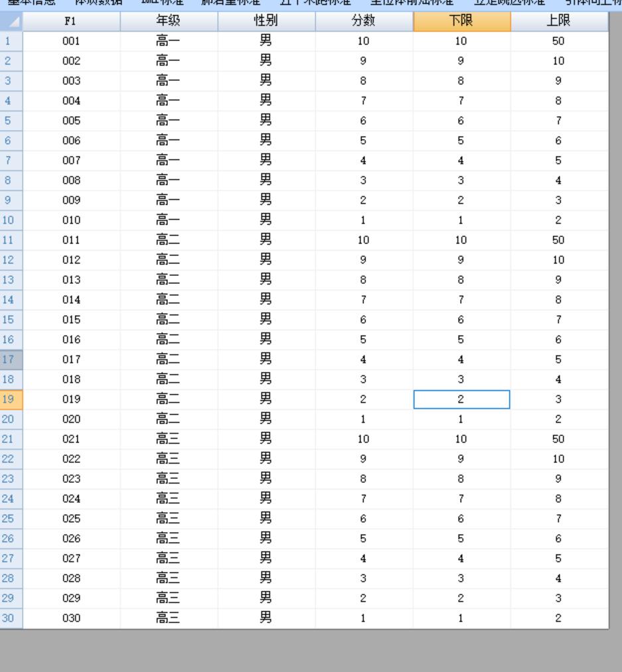Select row header 17
The image size is (622, 672).
[11, 360]
